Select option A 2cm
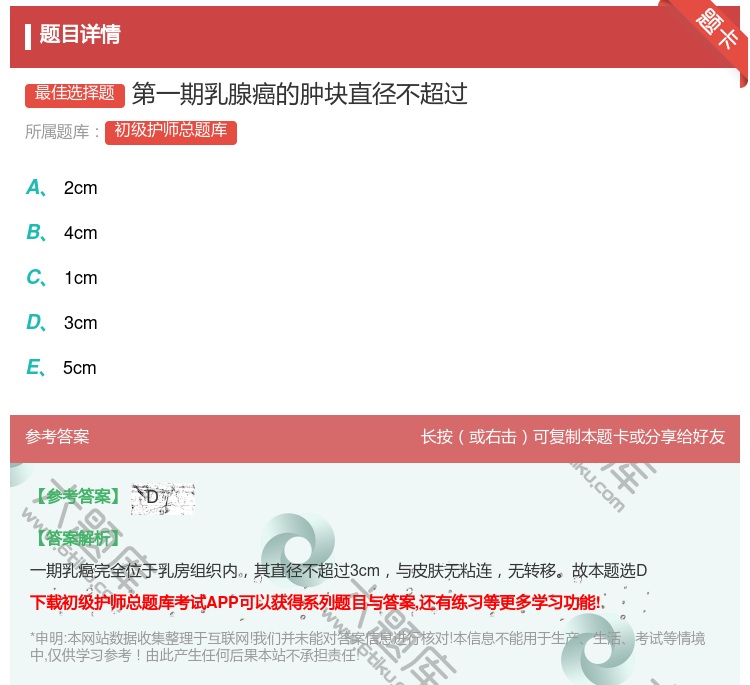 [62, 188]
